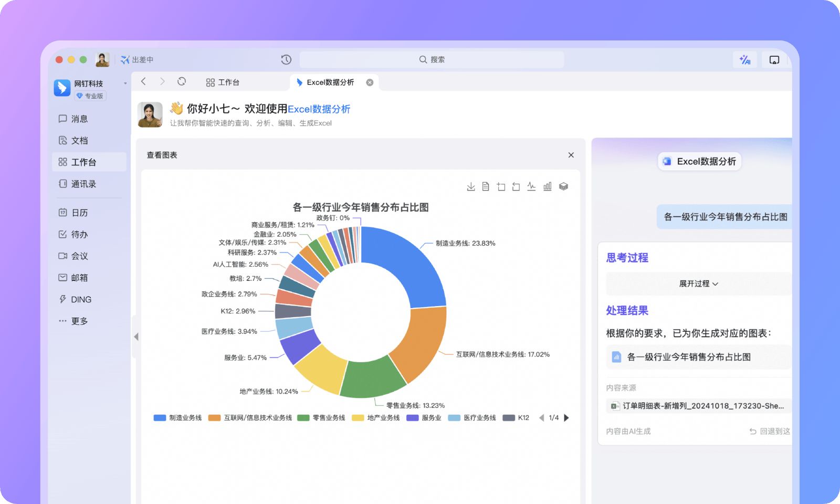Open the history clock icon
The width and height of the screenshot is (840, 504).
pos(286,60)
